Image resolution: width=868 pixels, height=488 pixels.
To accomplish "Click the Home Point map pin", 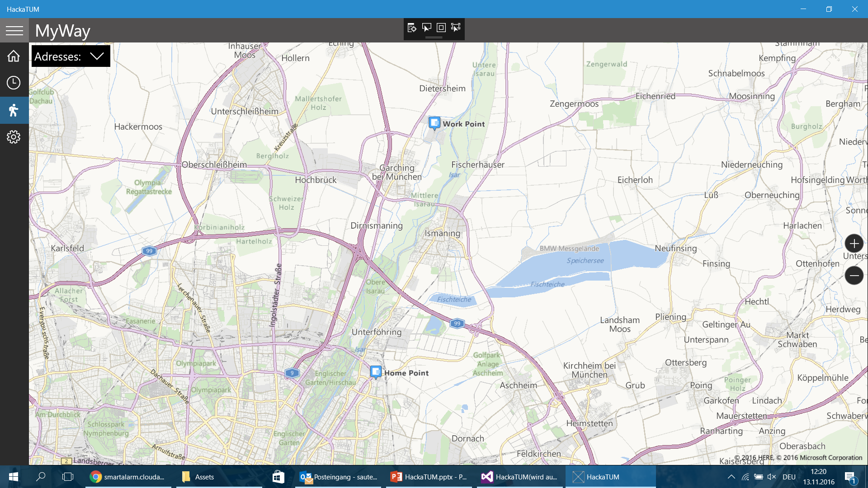I will [376, 372].
